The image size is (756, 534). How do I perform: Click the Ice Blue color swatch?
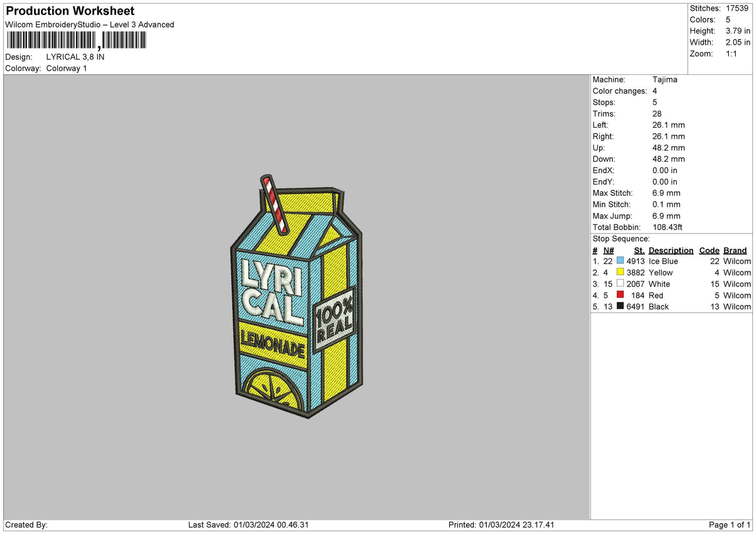pyautogui.click(x=621, y=261)
